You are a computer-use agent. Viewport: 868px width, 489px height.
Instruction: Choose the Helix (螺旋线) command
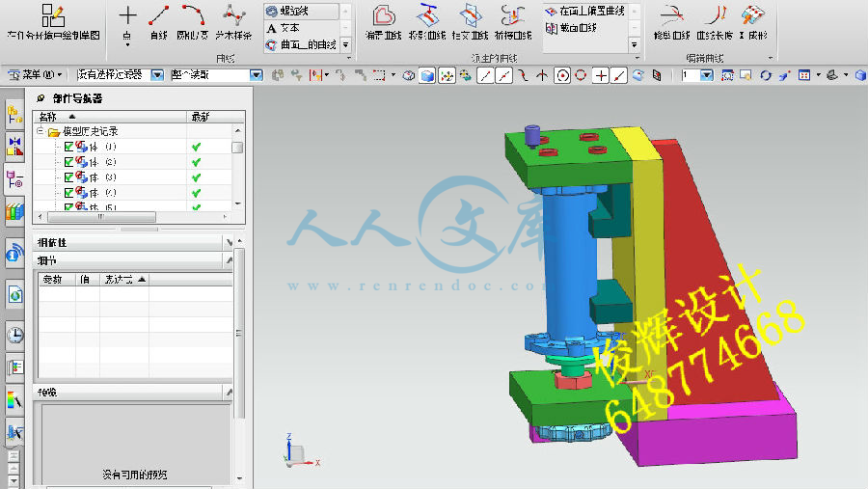click(301, 11)
